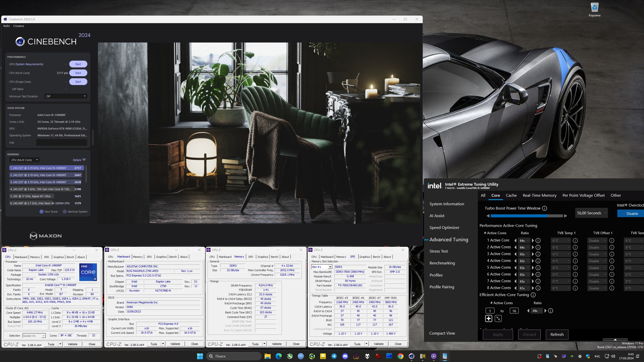The width and height of the screenshot is (644, 362).
Task: Open TVB Offset 1 Disable dropdown for 3 Active Cores
Action: point(597,254)
